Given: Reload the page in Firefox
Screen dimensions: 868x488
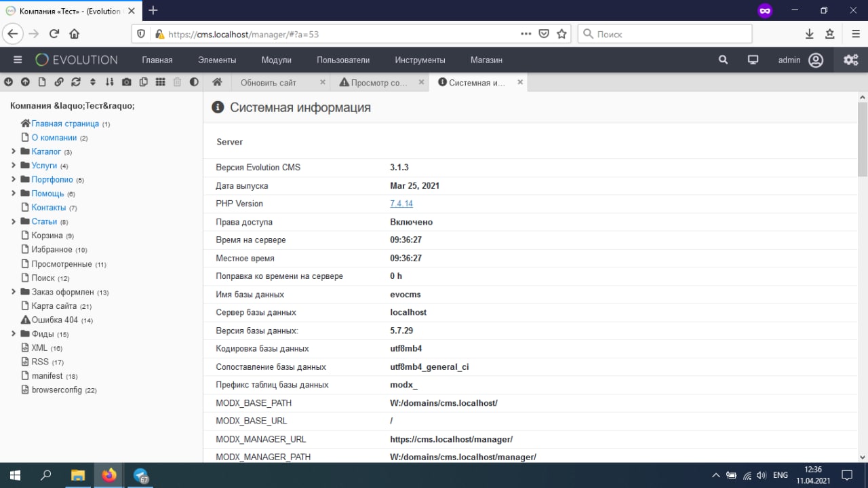Looking at the screenshot, I should pyautogui.click(x=54, y=34).
